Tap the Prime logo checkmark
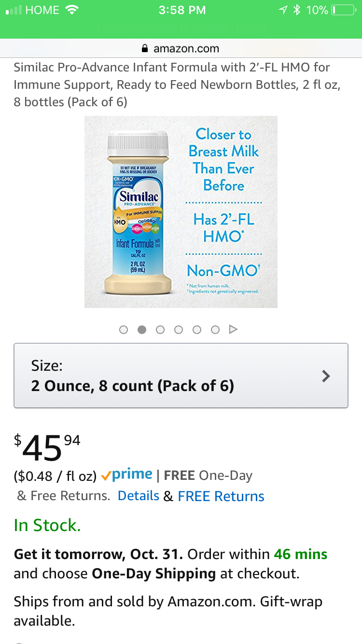This screenshot has width=362, height=644. coord(106,476)
